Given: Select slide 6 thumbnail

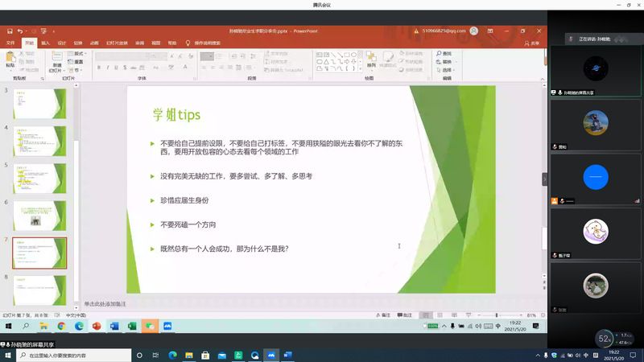Looking at the screenshot, I should [39, 216].
